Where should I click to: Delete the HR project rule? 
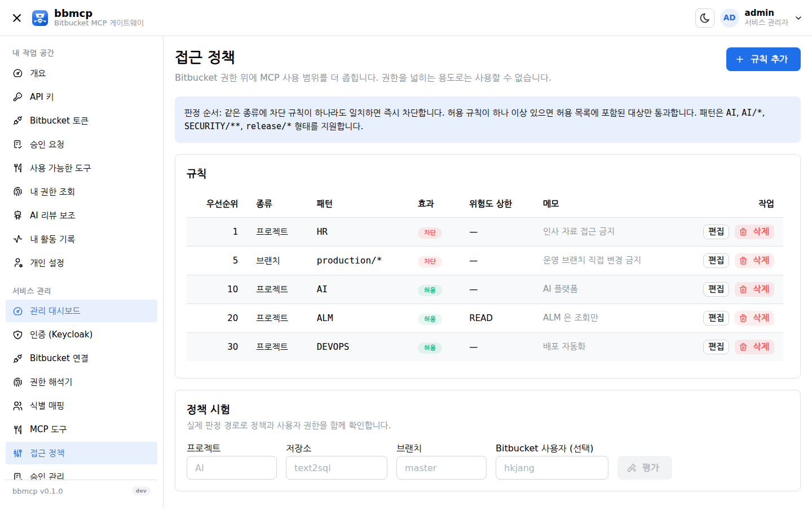(754, 232)
